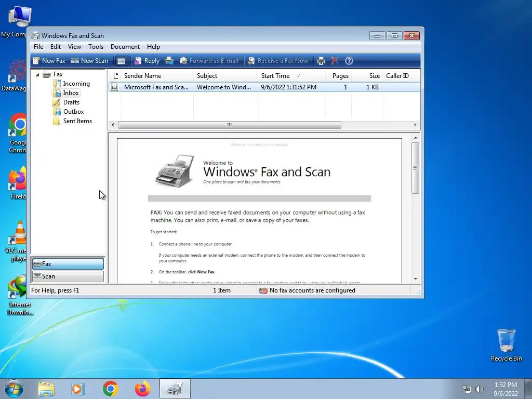This screenshot has height=399, width=532.
Task: Click the forward fax icon next to Reply
Action: (x=169, y=61)
